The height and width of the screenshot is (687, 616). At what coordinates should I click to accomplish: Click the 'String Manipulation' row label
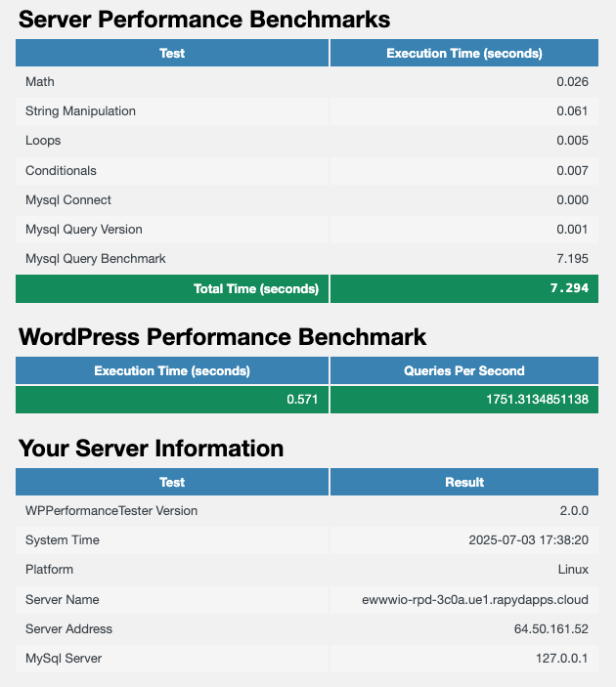point(80,111)
